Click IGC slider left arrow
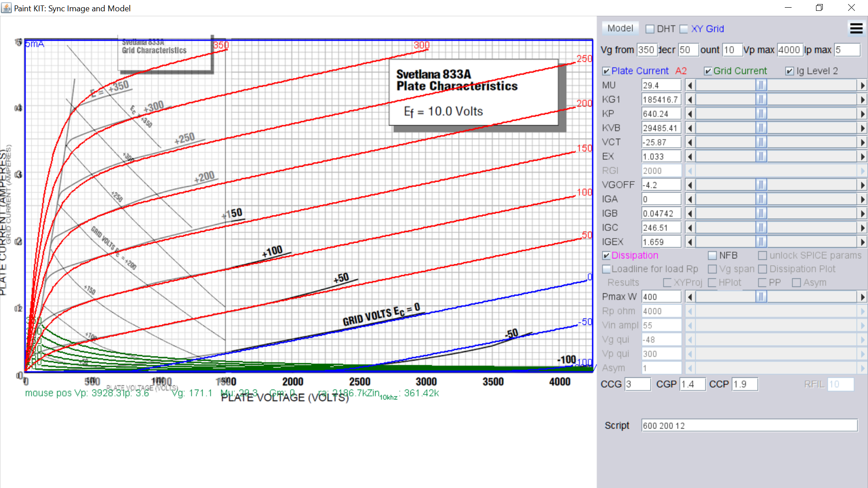This screenshot has width=868, height=488. [x=690, y=228]
